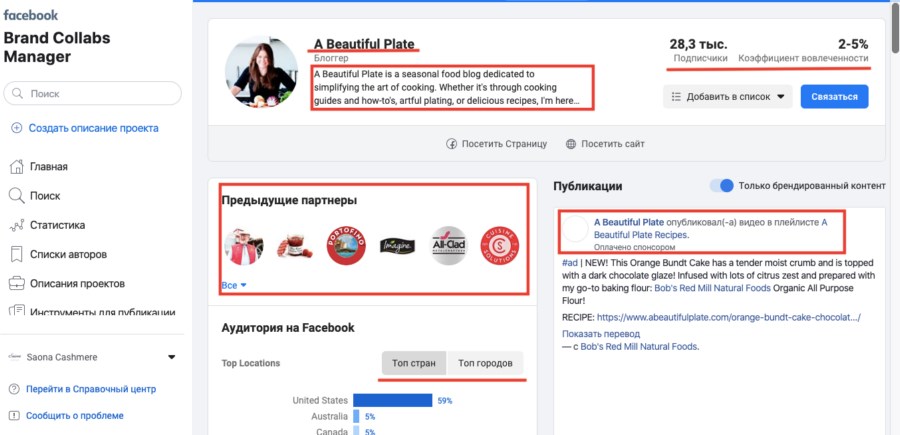The width and height of the screenshot is (900, 435).
Task: Click the Facebook icon beside Посетить Страницу
Action: pos(452,143)
